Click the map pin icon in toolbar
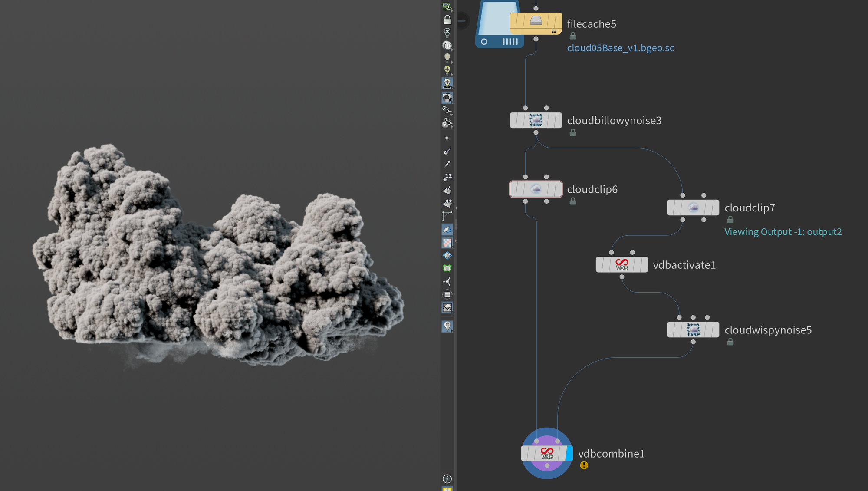Image resolution: width=868 pixels, height=491 pixels. tap(447, 326)
